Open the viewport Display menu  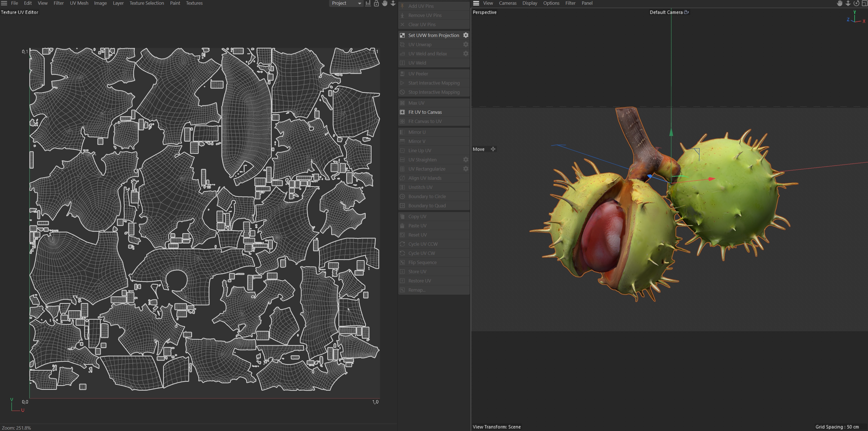pos(530,3)
